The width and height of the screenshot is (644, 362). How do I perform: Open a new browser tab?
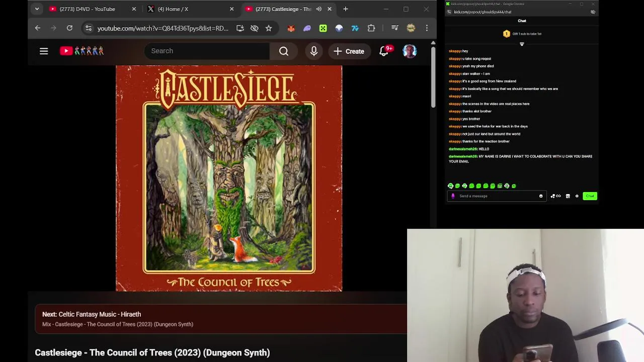346,9
